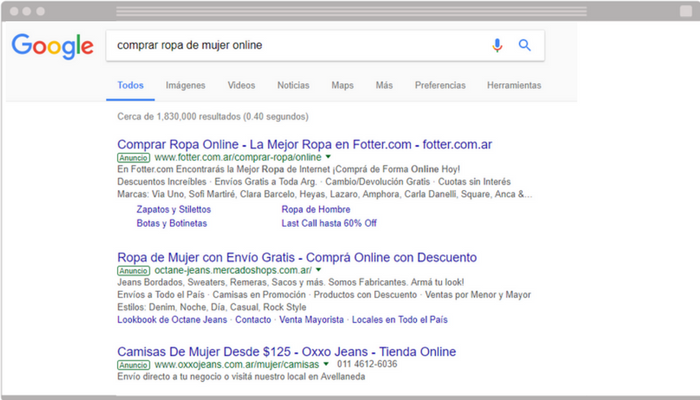Expand arrow next to oxxojeans.com.ar URL

pyautogui.click(x=326, y=364)
